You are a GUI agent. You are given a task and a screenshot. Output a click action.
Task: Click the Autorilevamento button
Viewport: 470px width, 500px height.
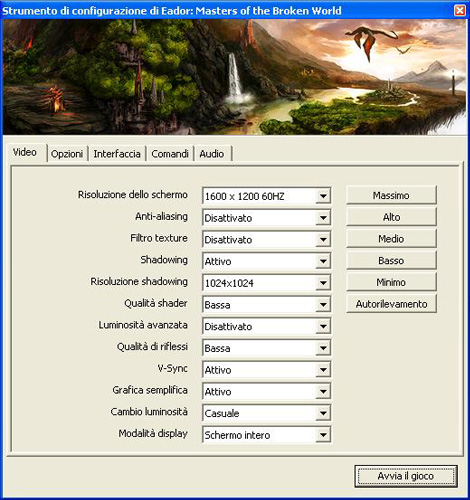coord(391,304)
